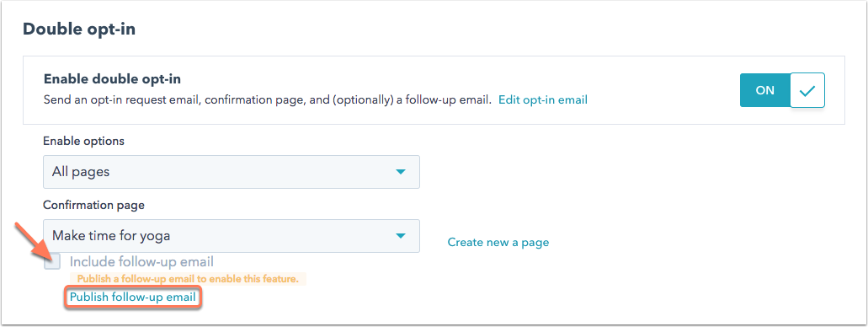This screenshot has width=868, height=327.
Task: Click the Include follow-up email label
Action: (x=141, y=261)
